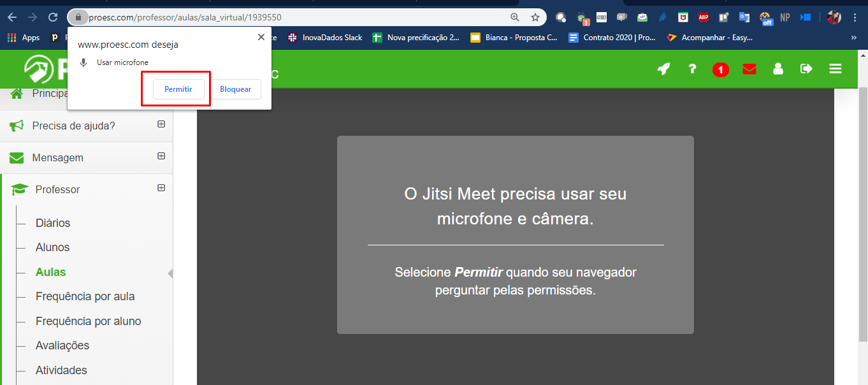Viewport: 868px width, 385px height.
Task: Open the Bianca - Proposta bookmark
Action: tap(514, 38)
